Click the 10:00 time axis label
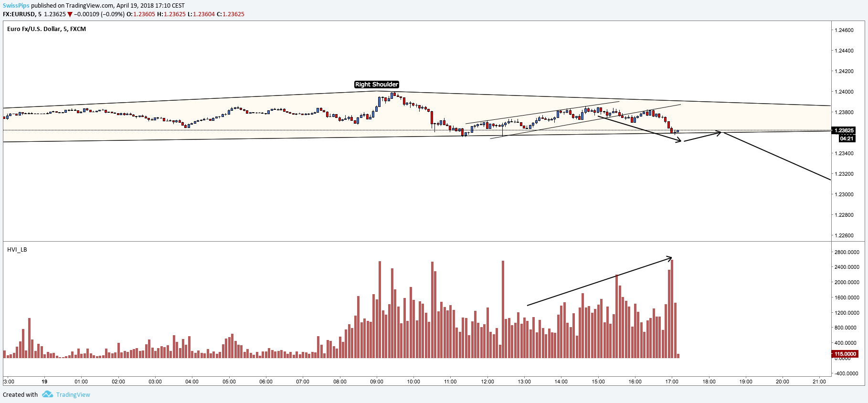This screenshot has height=403, width=868. coord(413,382)
